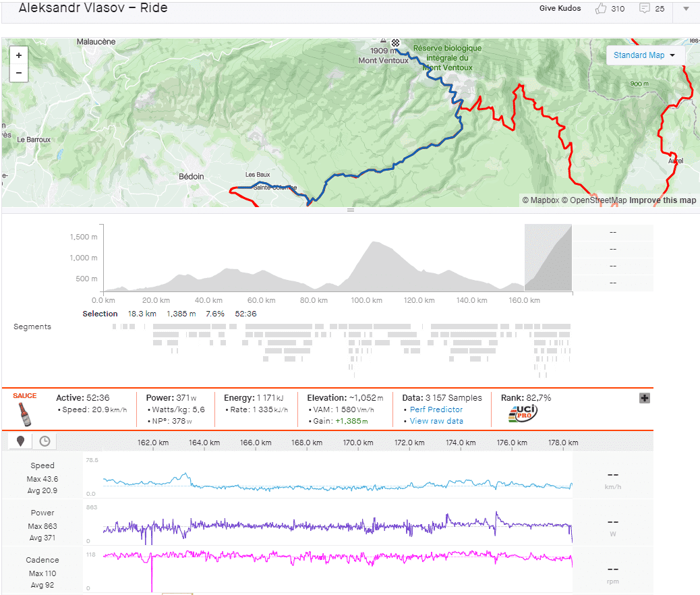
Task: Click the Sauce bottle logo
Action: pos(24,412)
